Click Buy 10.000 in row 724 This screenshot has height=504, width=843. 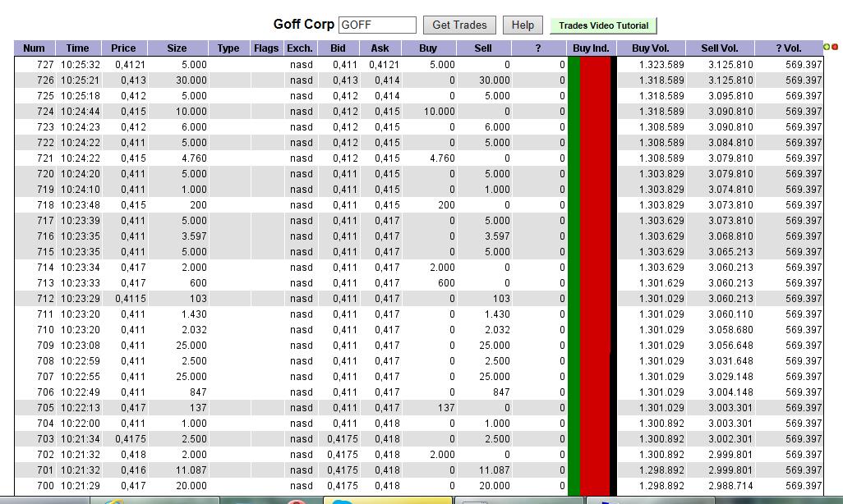pos(440,111)
